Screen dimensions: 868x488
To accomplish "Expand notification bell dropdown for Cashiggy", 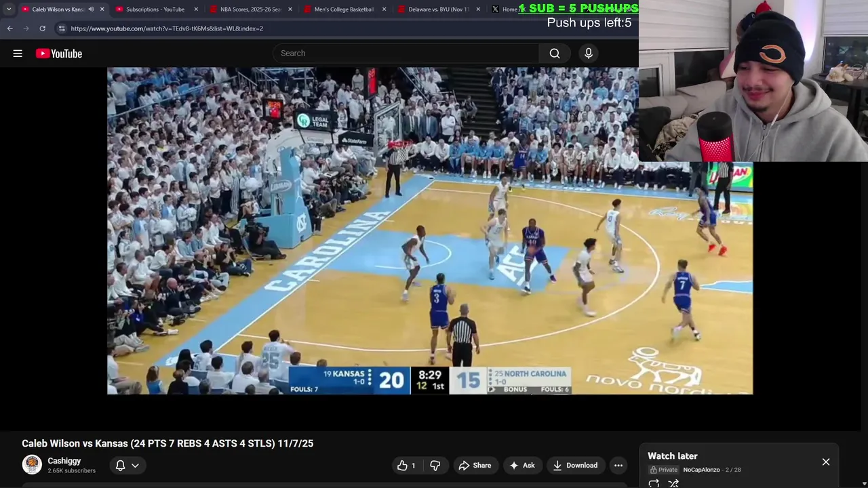I will tap(127, 466).
